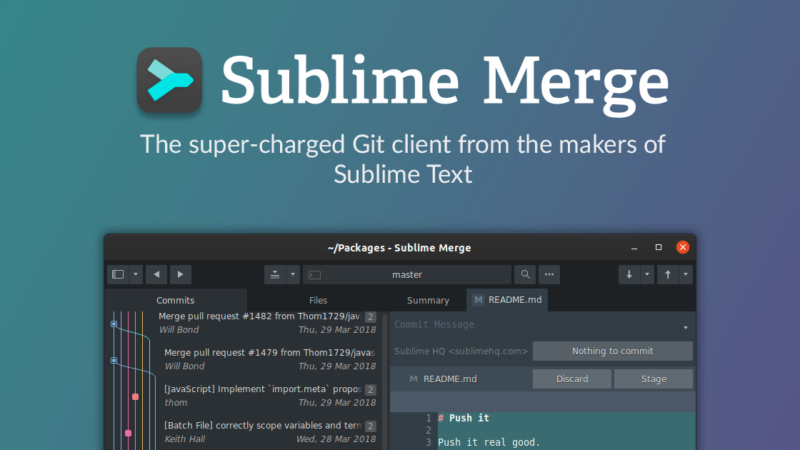Viewport: 800px width, 450px height.
Task: Expand the pull options dropdown
Action: pos(646,274)
